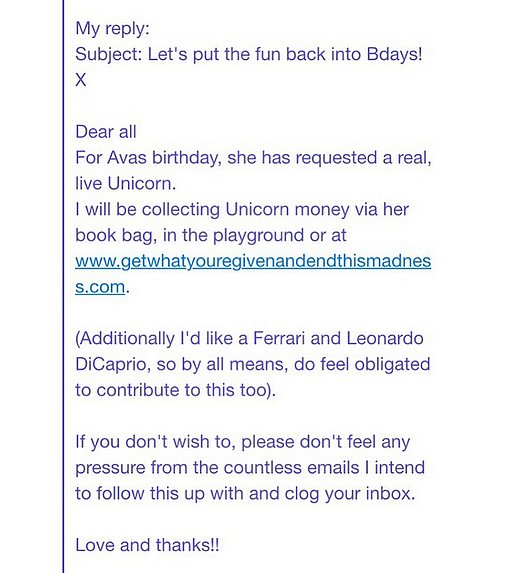Open the getwhatyouregivenandendthismadness link
Viewport: 525px width, 573px height.
point(253,262)
